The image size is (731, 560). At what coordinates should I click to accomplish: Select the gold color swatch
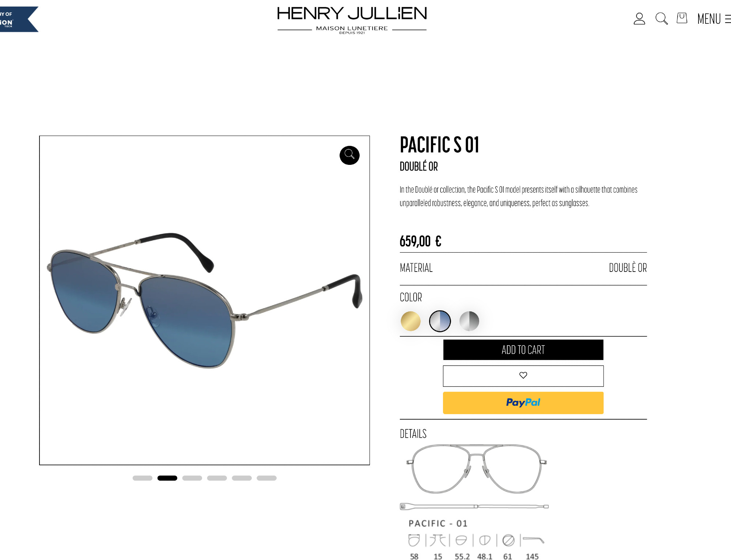pos(410,321)
